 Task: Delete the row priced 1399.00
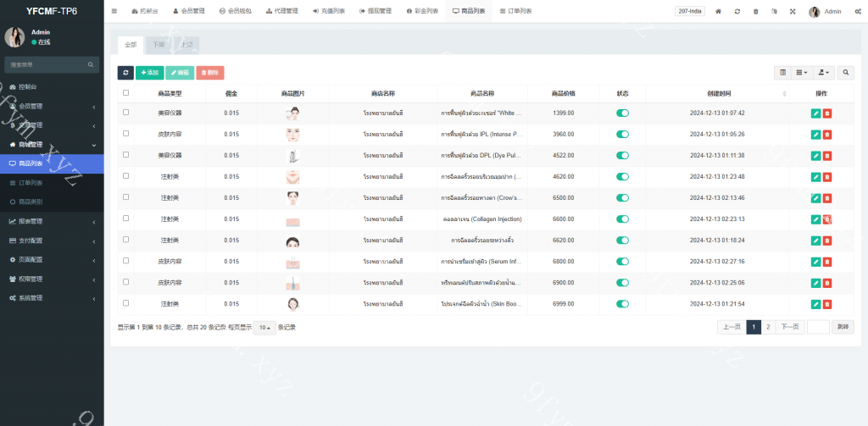coord(827,113)
